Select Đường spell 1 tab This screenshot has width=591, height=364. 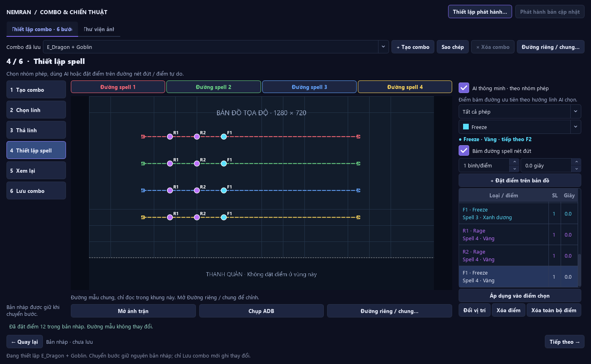click(x=118, y=87)
